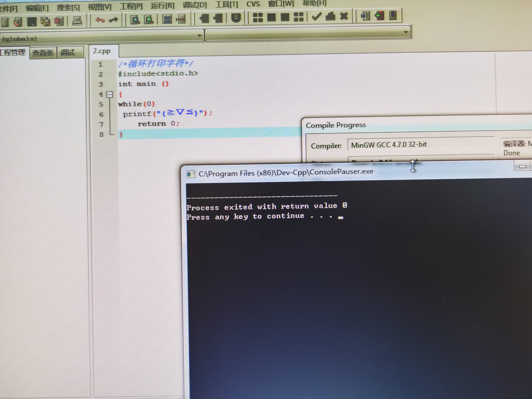Open the 工具[T] menu
The image size is (532, 399).
[x=226, y=4]
